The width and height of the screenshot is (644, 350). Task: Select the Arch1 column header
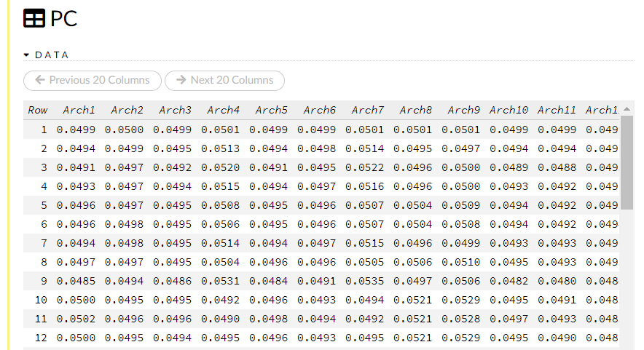(x=79, y=110)
